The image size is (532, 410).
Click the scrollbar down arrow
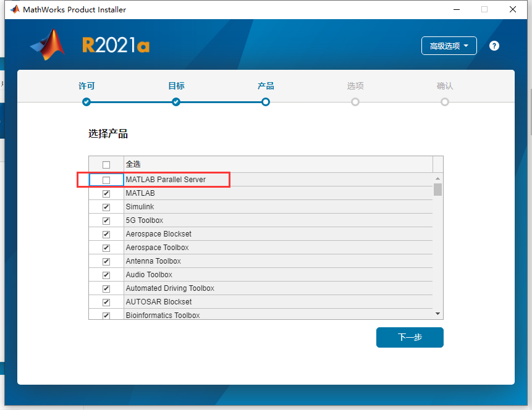pyautogui.click(x=437, y=313)
